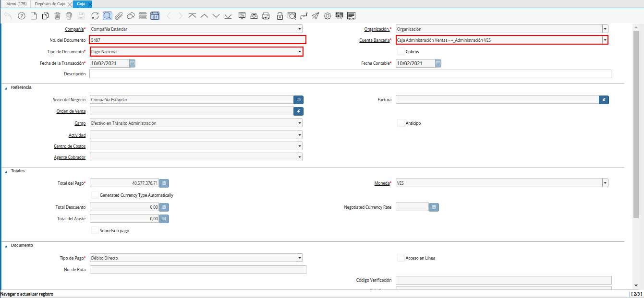Open attachments with the paperclip icon
The image size is (644, 298).
(119, 16)
